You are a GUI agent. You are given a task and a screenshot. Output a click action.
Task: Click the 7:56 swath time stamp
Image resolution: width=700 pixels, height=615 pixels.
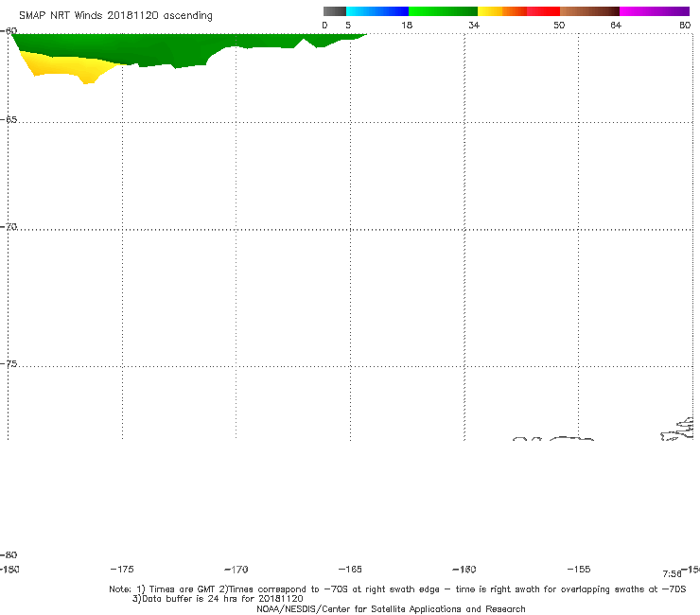pos(672,573)
